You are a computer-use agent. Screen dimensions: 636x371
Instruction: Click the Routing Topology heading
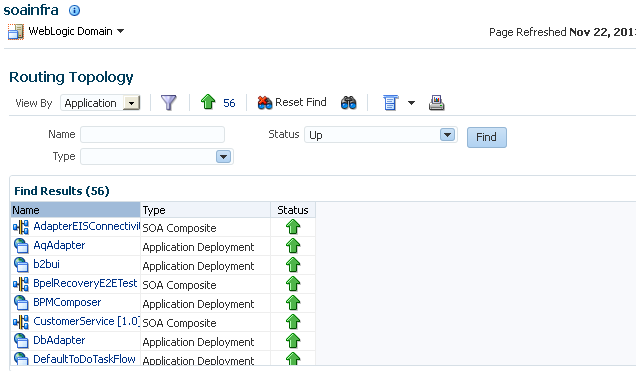pos(71,77)
